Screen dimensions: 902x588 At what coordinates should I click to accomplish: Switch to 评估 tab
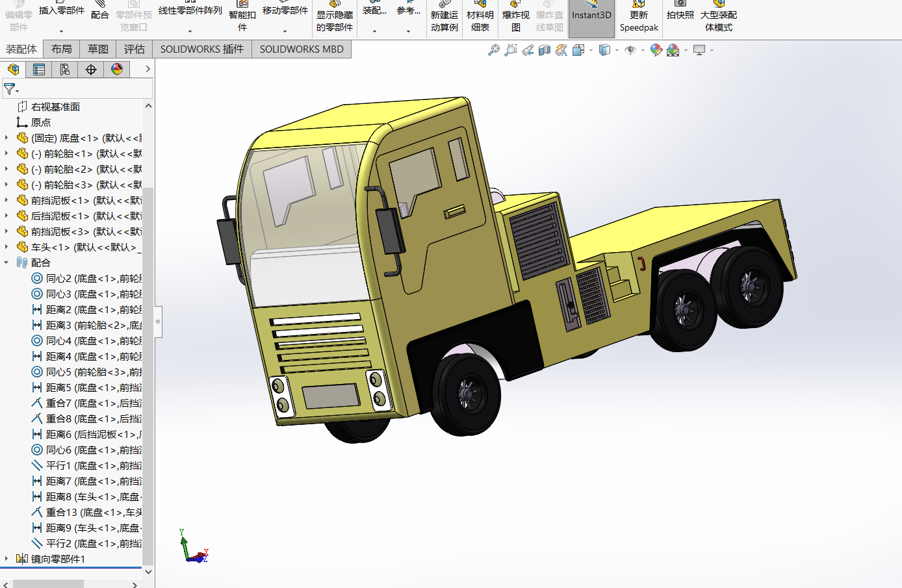(x=135, y=49)
